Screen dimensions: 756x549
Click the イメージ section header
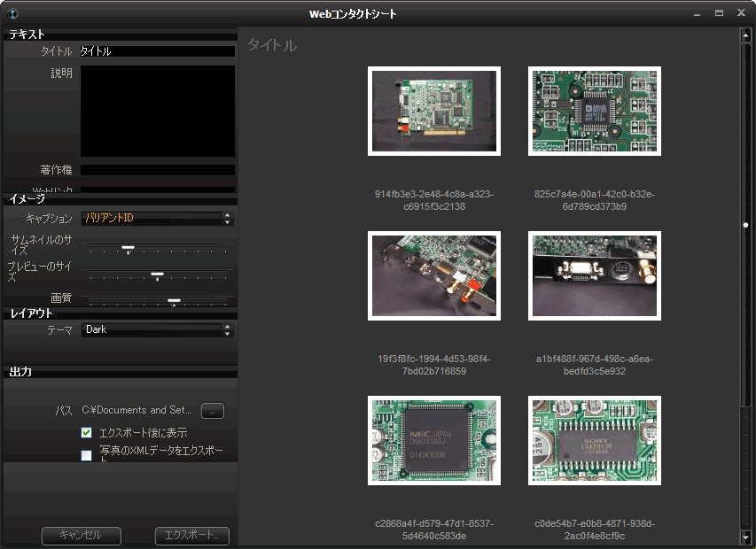click(x=121, y=199)
